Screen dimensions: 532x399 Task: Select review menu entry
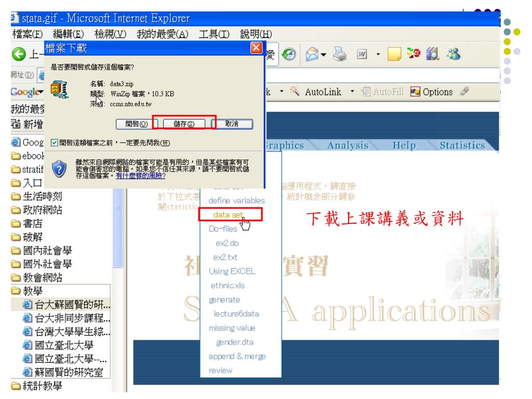[220, 370]
